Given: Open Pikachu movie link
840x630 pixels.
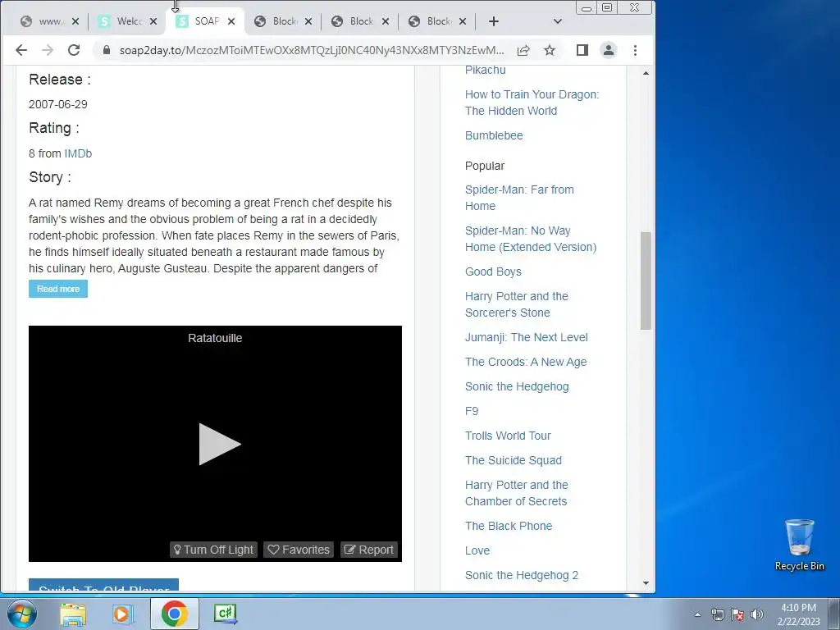Looking at the screenshot, I should (x=486, y=70).
